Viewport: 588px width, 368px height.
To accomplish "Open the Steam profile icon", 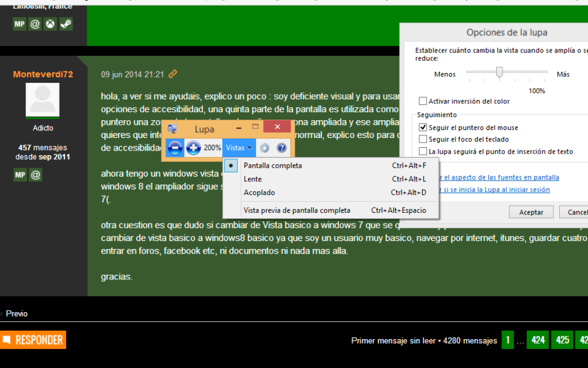I will [x=66, y=24].
